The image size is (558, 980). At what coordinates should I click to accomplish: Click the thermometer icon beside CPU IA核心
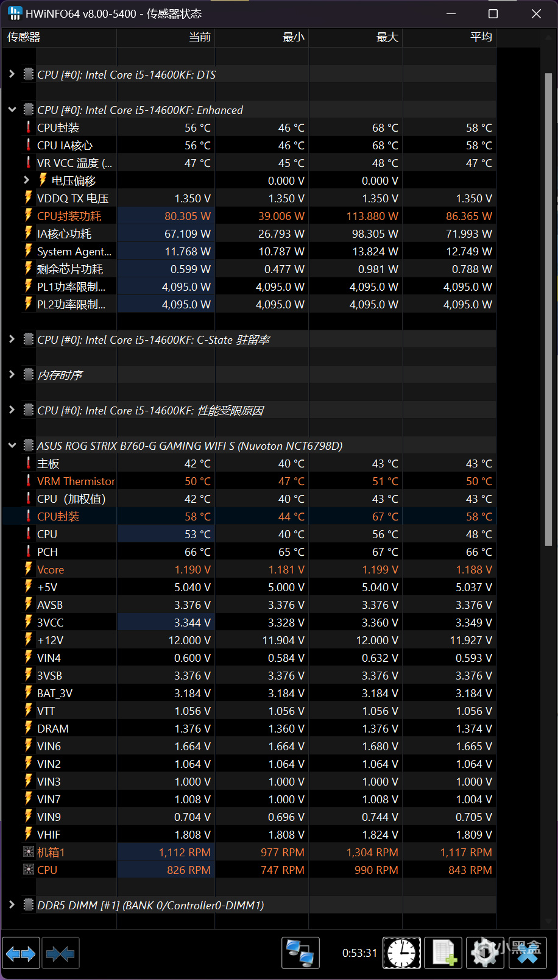(x=28, y=144)
